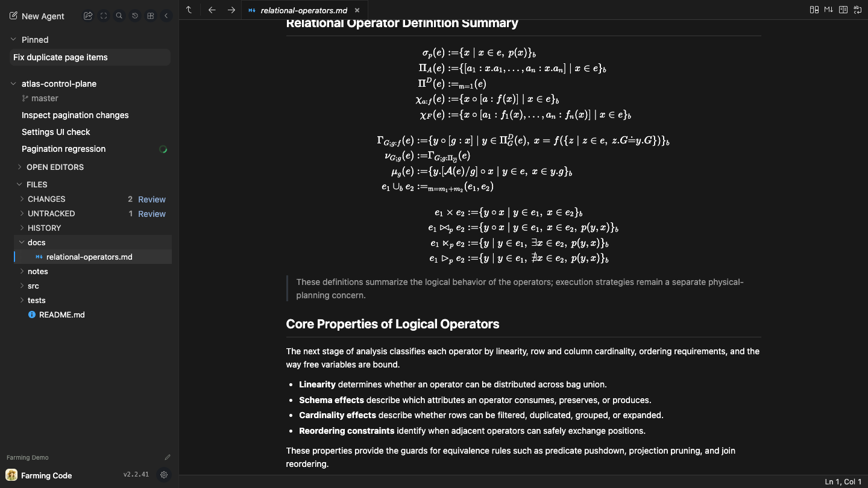This screenshot has width=868, height=488.
Task: Expand the HISTORY group
Action: click(x=44, y=228)
